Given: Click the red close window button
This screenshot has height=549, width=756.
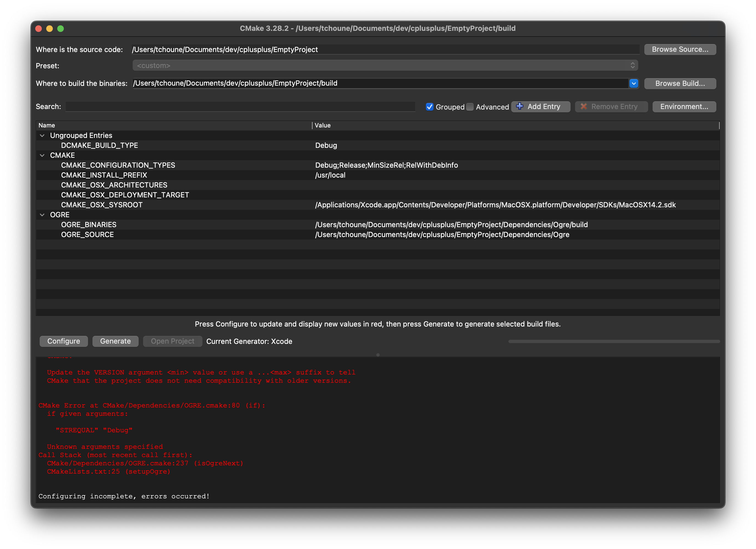Looking at the screenshot, I should point(39,29).
